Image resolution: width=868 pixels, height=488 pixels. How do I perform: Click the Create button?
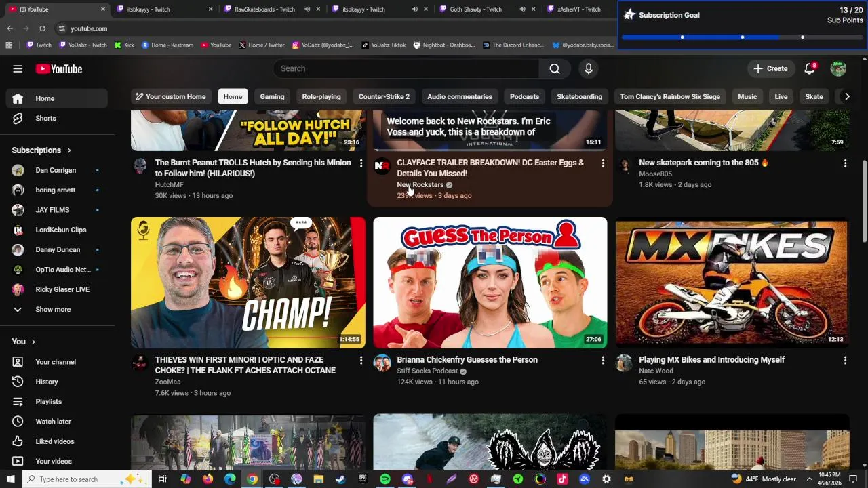(x=770, y=68)
